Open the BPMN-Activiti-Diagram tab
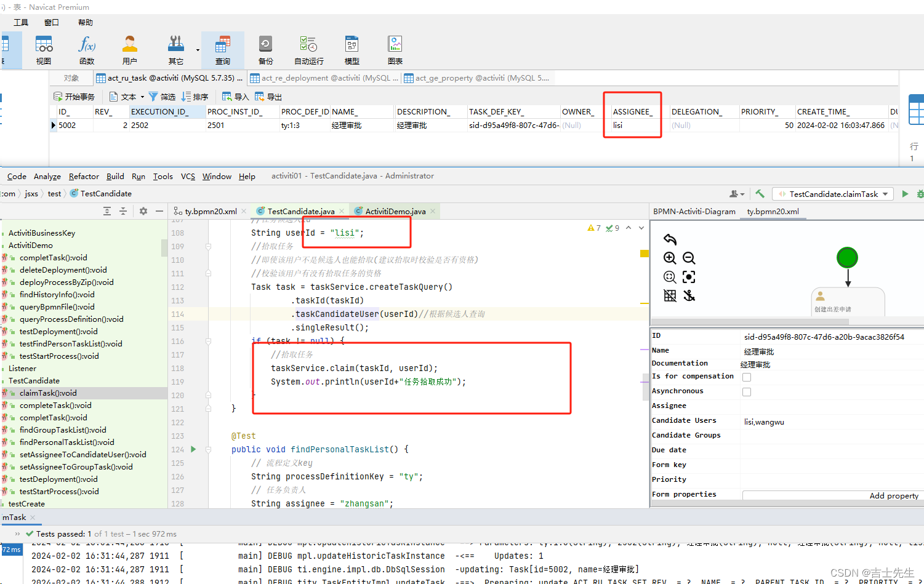Viewport: 924px width, 584px height. (694, 211)
